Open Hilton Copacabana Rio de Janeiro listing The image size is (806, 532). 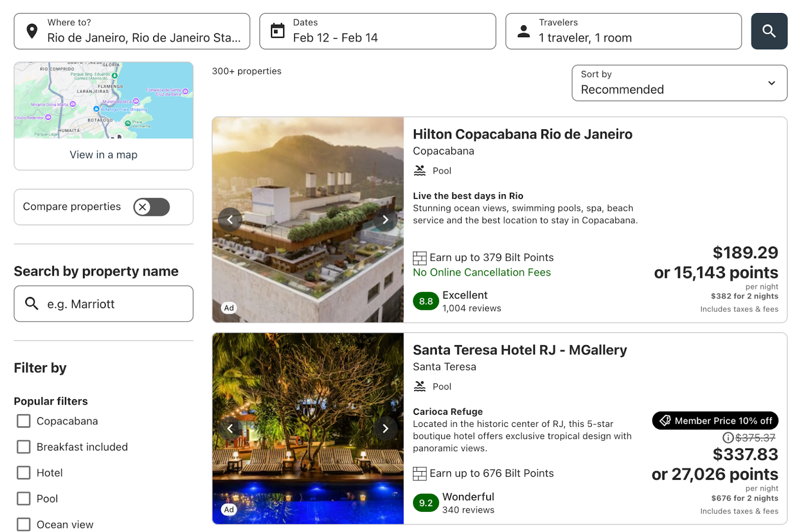(x=522, y=134)
